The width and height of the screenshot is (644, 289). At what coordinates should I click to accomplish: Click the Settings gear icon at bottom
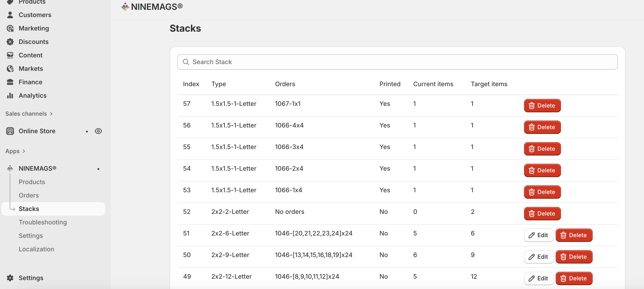point(10,278)
